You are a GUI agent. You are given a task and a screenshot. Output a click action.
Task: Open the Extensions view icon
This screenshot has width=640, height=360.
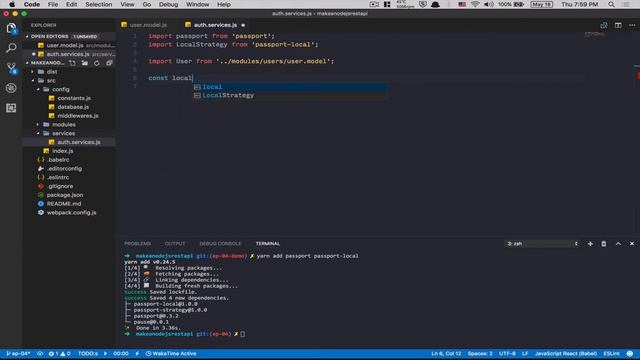[x=11, y=108]
